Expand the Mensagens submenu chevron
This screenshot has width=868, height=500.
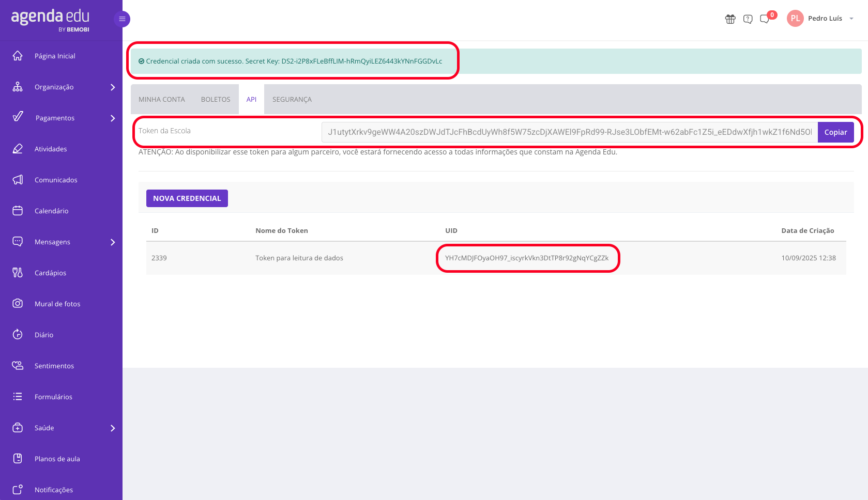click(113, 242)
